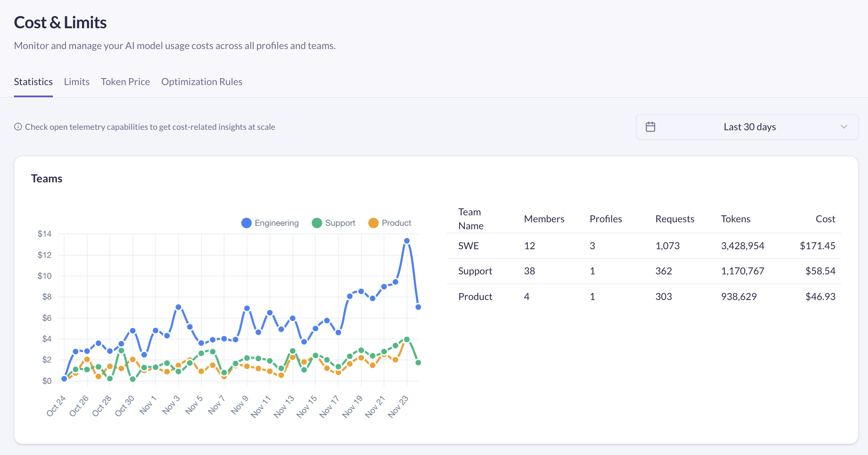Expand the date range chevron arrow
Viewport: 868px width, 455px height.
pos(844,127)
